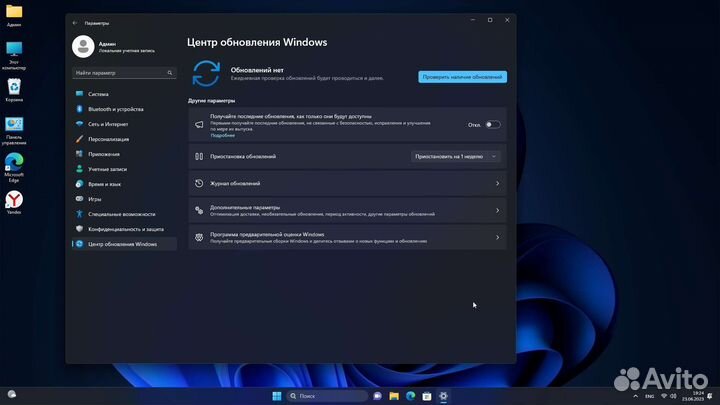Viewport: 720px width, 405px height.
Task: Expand Дополнительные параметры with its chevron
Action: click(x=497, y=210)
